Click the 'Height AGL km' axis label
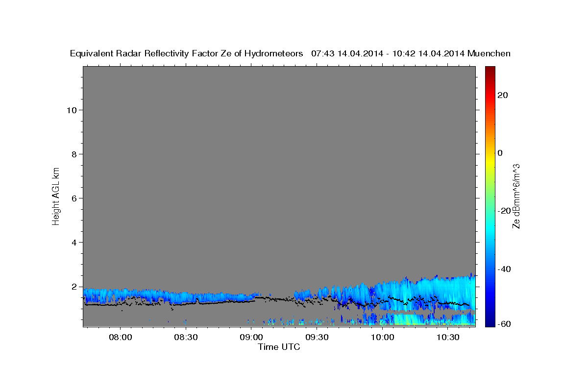This screenshot has width=588, height=392. pyautogui.click(x=56, y=196)
